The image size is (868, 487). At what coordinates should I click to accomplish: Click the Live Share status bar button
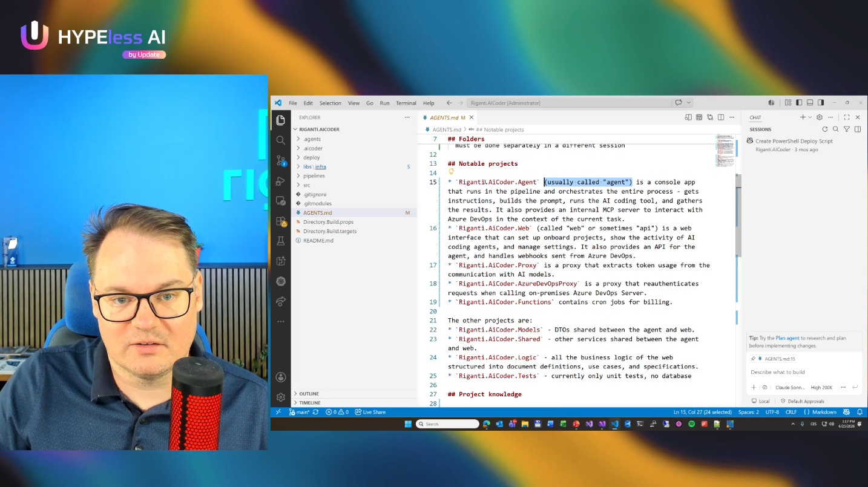(x=370, y=412)
